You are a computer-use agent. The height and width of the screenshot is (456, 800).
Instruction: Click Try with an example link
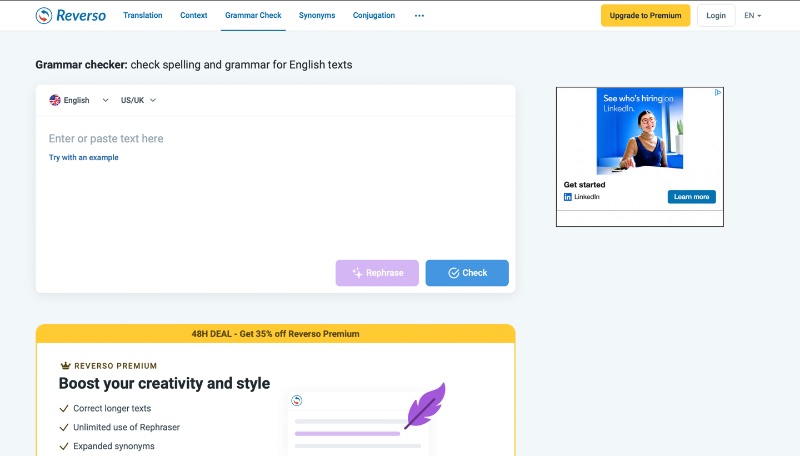click(x=84, y=158)
